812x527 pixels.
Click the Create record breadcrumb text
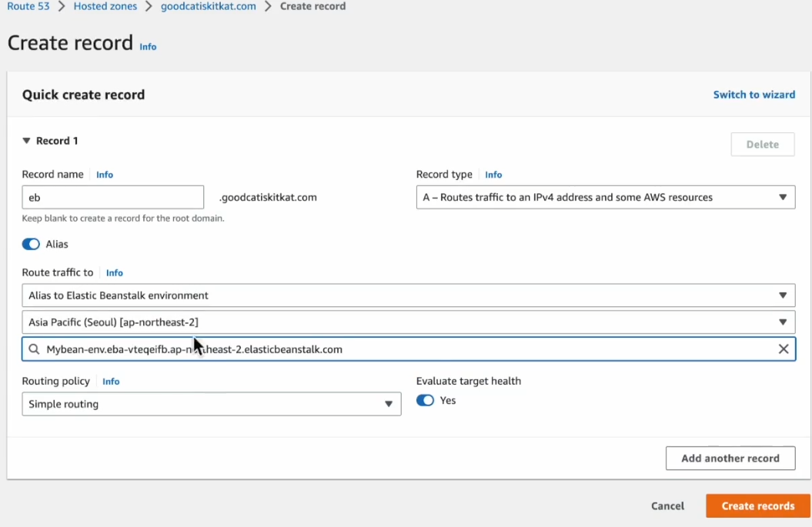(312, 6)
